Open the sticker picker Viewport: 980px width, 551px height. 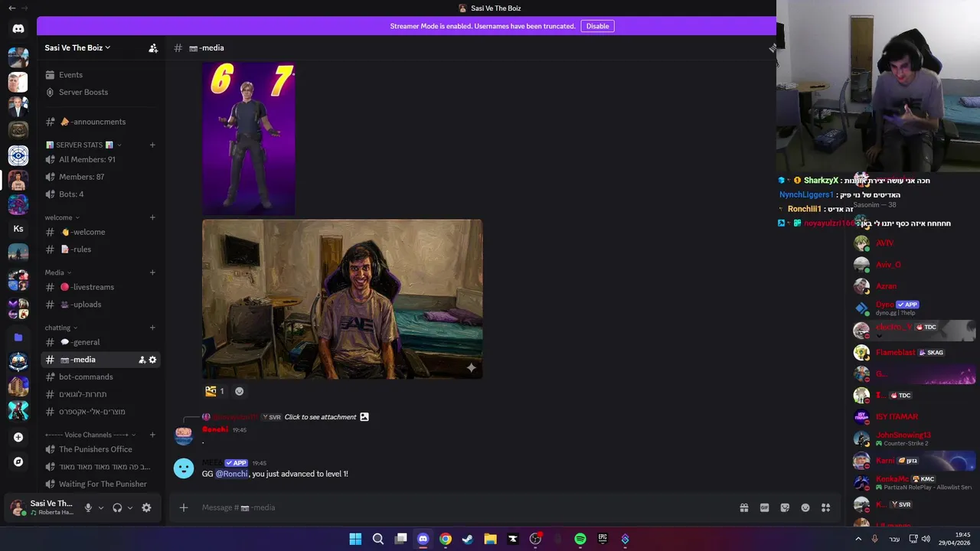(785, 507)
